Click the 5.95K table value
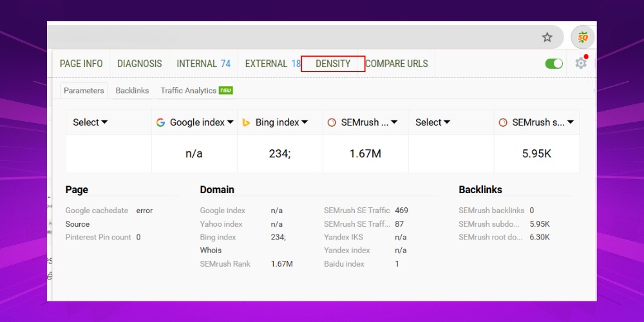The height and width of the screenshot is (322, 644). pyautogui.click(x=536, y=154)
